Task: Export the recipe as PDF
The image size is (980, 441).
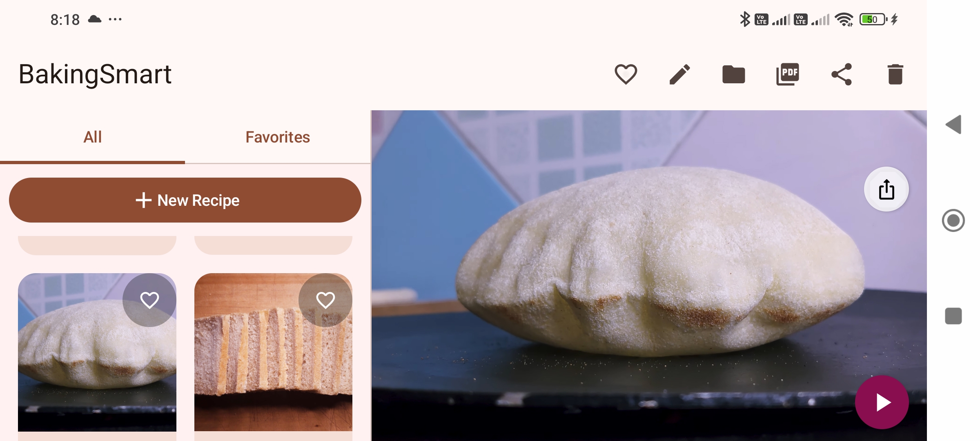Action: click(x=787, y=74)
